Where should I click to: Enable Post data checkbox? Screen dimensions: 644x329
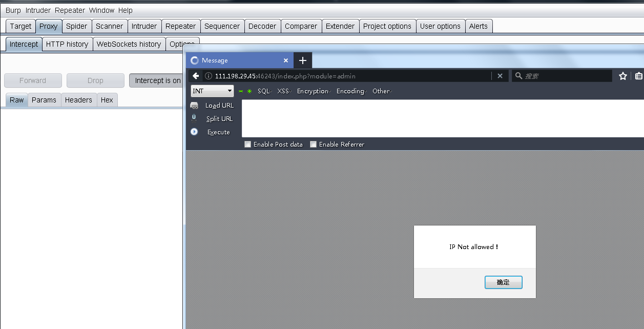point(248,145)
